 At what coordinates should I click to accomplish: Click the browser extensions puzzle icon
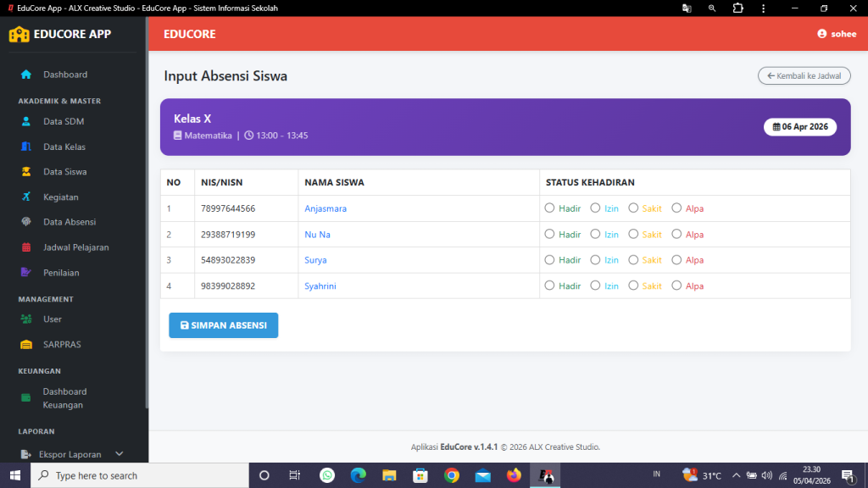click(x=738, y=8)
